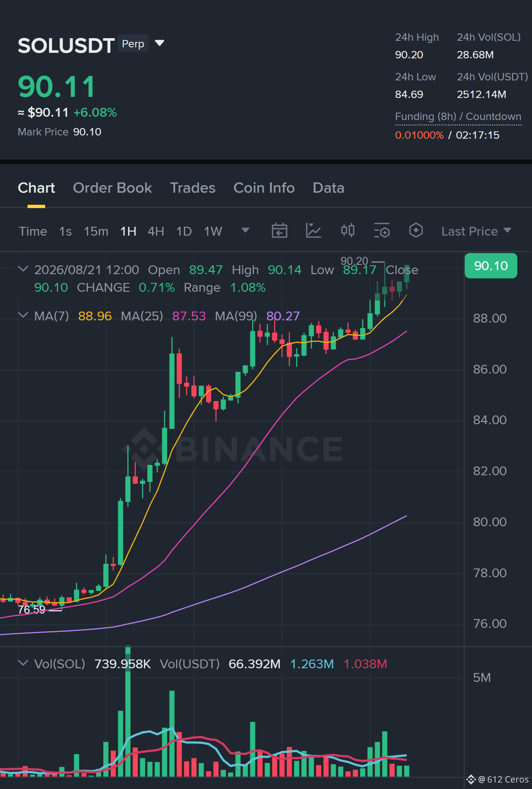
Task: Collapse the Vol(SOL) legend chevron
Action: [23, 663]
